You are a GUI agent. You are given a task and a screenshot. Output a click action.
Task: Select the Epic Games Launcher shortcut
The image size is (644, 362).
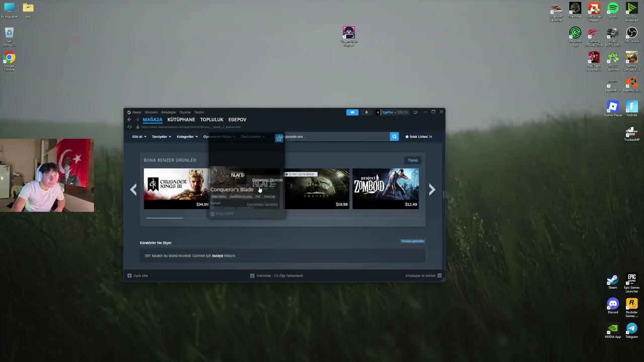(631, 284)
